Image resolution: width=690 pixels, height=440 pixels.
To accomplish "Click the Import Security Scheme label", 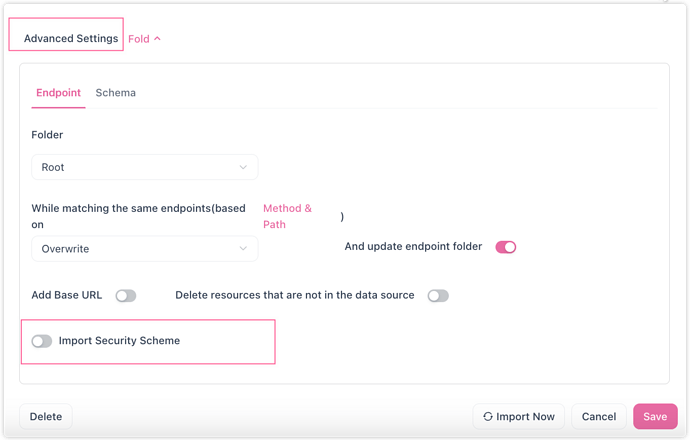I will 119,341.
